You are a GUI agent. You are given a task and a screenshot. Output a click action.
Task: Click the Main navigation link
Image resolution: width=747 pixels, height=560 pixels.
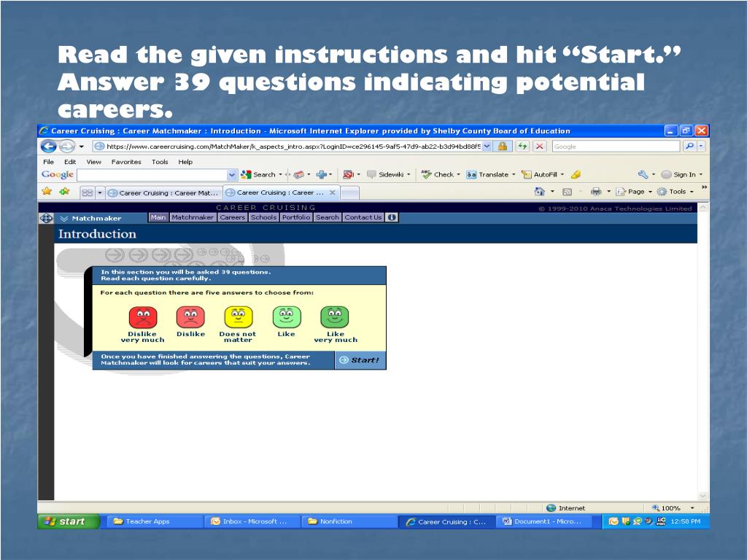click(158, 217)
